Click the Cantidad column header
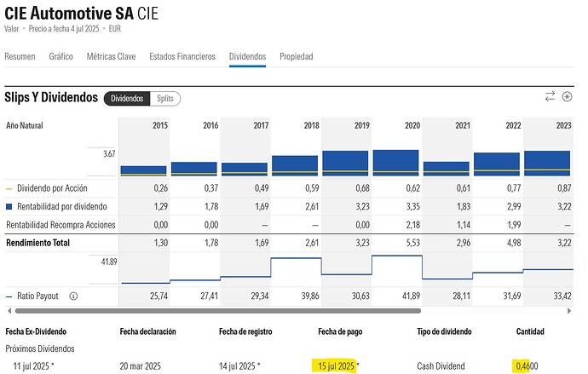The width and height of the screenshot is (588, 374). coord(530,331)
